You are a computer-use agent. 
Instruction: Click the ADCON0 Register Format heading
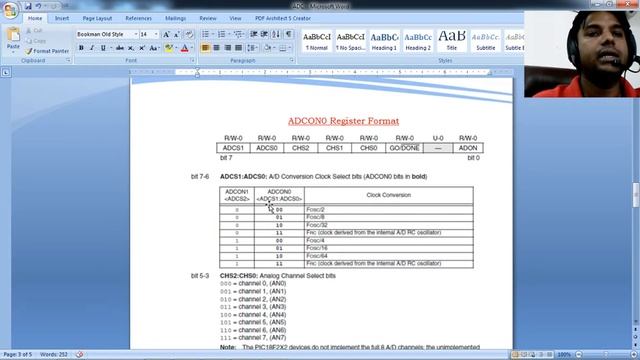(343, 121)
